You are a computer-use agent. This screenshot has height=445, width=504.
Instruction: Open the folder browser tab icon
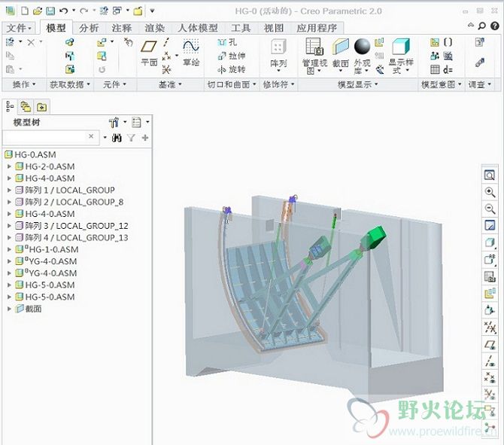click(x=26, y=106)
